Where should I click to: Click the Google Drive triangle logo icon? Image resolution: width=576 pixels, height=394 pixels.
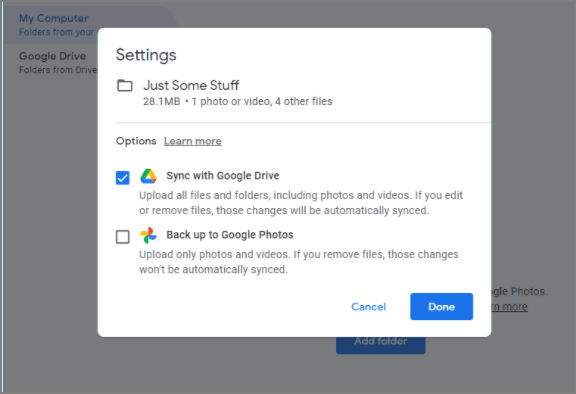[148, 176]
